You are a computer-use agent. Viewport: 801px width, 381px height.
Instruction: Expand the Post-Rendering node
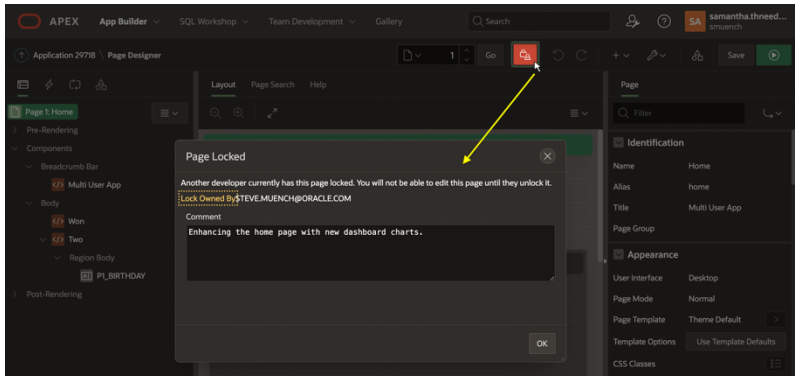(x=15, y=294)
